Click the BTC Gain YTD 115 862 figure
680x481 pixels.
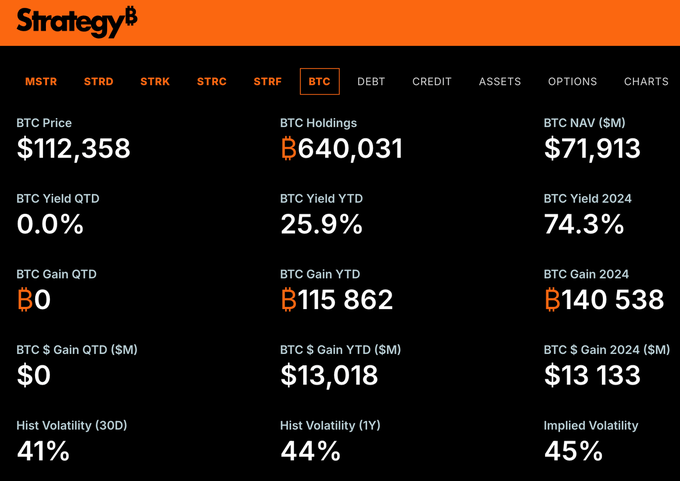click(x=337, y=299)
